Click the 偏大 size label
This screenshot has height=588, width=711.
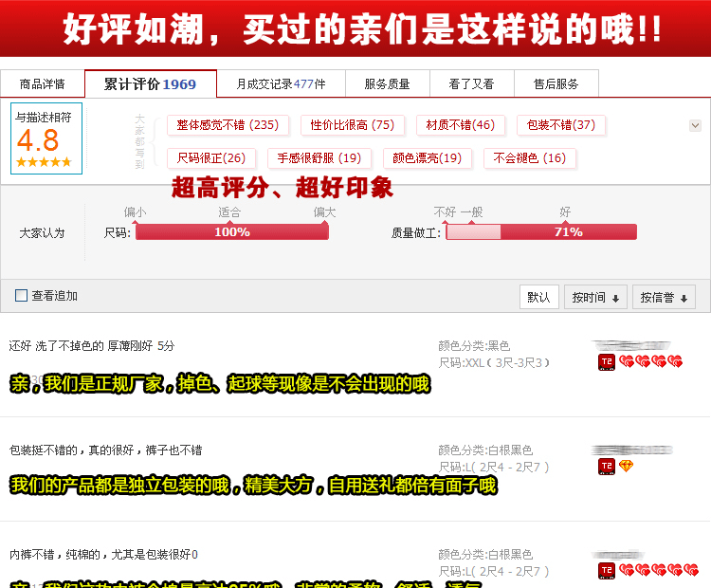tap(324, 211)
